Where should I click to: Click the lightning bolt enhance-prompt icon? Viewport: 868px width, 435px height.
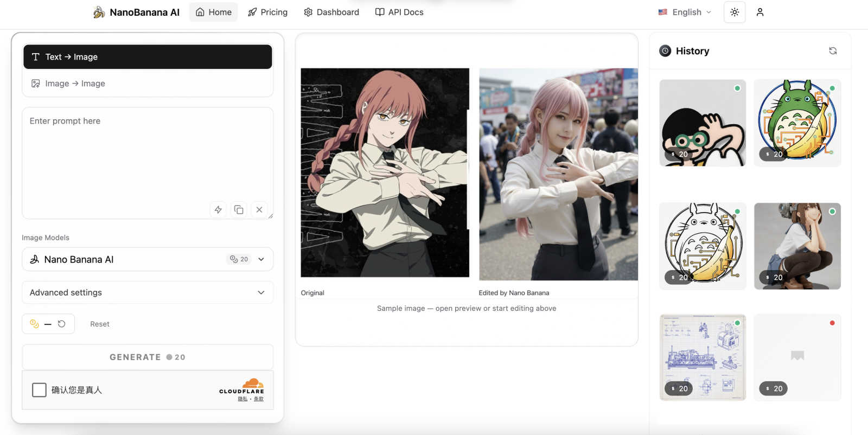218,210
